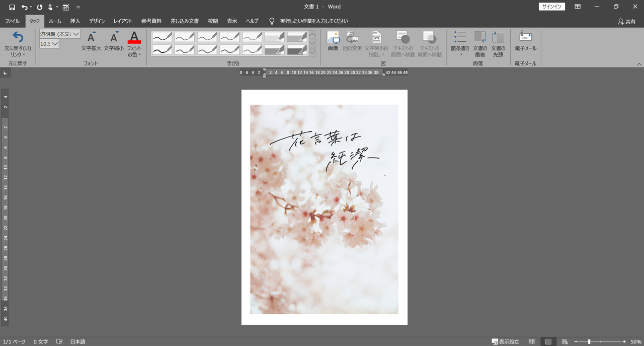The height and width of the screenshot is (346, 644).
Task: Click the tab selector at ruler corner
Action: [x=5, y=73]
